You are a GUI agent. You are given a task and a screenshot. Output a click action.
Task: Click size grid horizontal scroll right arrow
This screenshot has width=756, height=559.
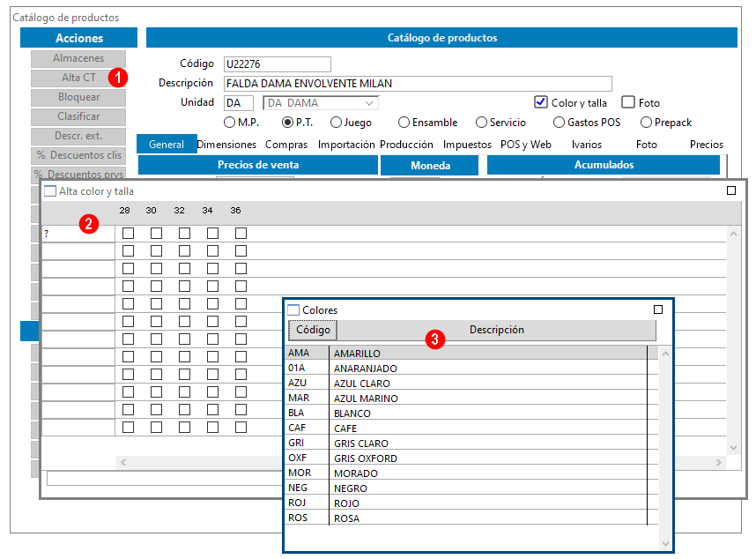pyautogui.click(x=719, y=463)
